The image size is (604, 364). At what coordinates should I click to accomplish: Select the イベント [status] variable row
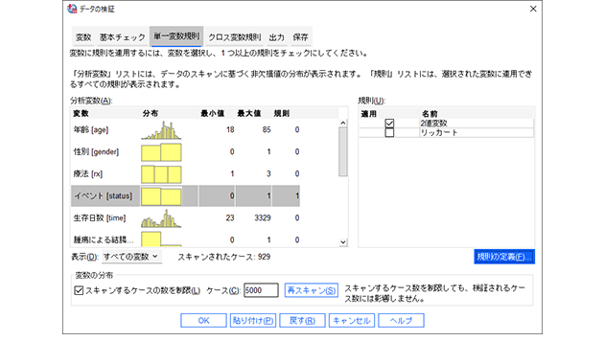point(186,195)
